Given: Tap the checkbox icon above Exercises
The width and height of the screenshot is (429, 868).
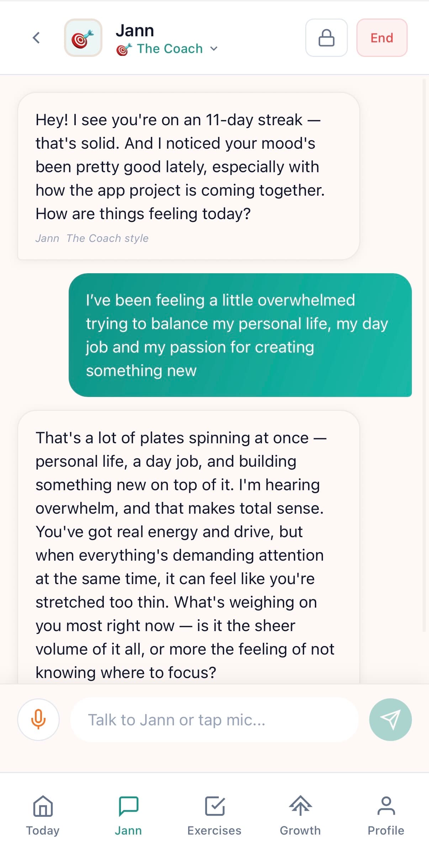Looking at the screenshot, I should pos(214,806).
